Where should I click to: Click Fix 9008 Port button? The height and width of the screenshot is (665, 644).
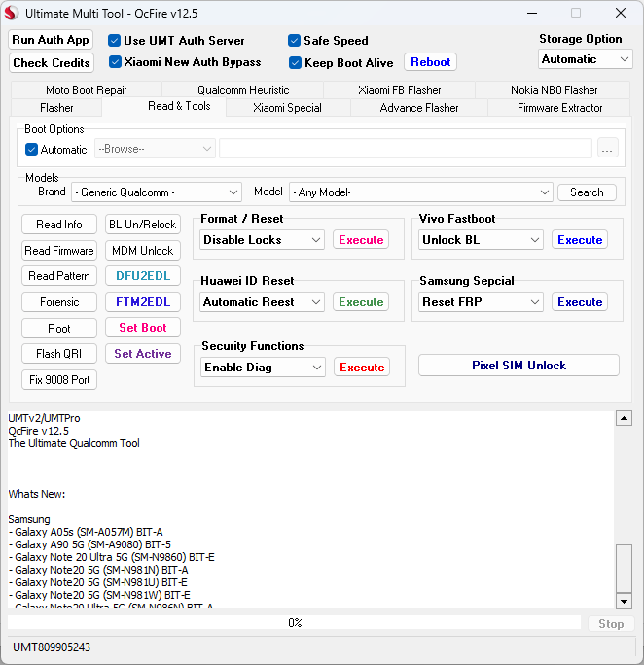click(x=59, y=380)
